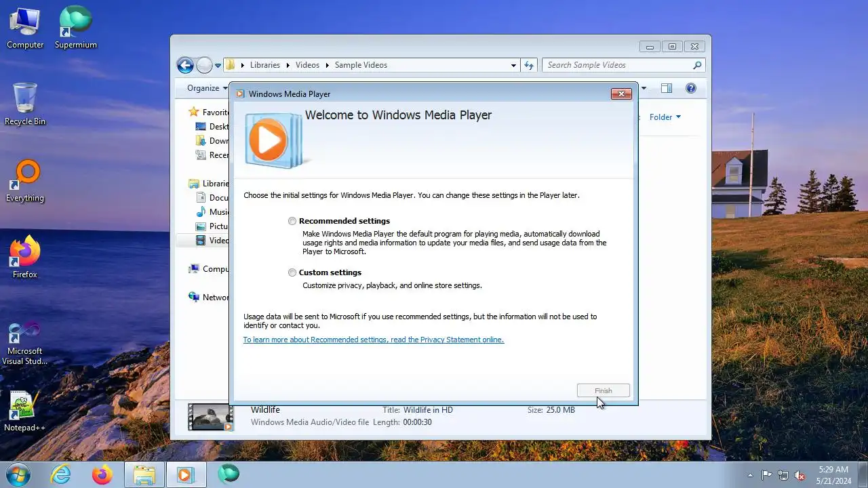Click the Show desktop strip on taskbar
The width and height of the screenshot is (868, 488).
tap(863, 474)
